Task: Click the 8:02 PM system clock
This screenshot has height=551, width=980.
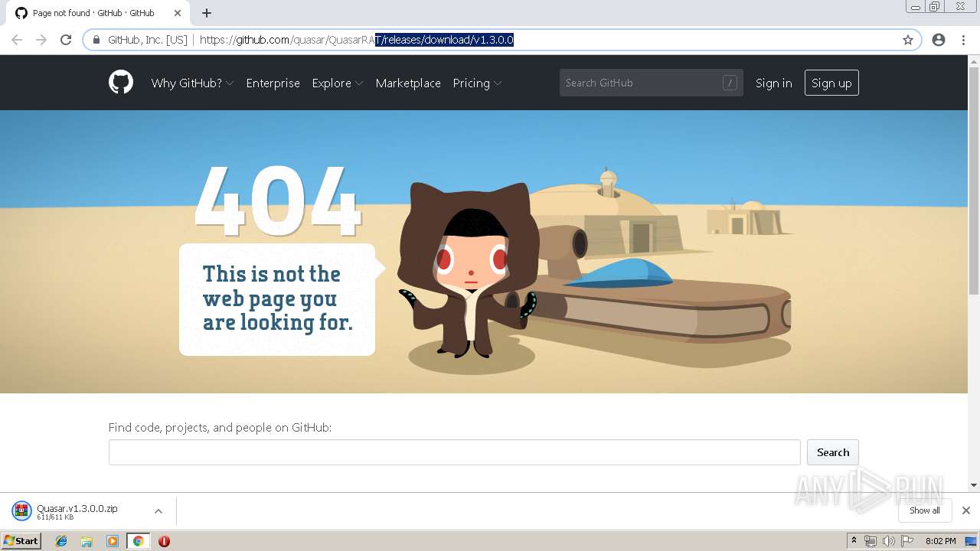Action: pyautogui.click(x=940, y=541)
